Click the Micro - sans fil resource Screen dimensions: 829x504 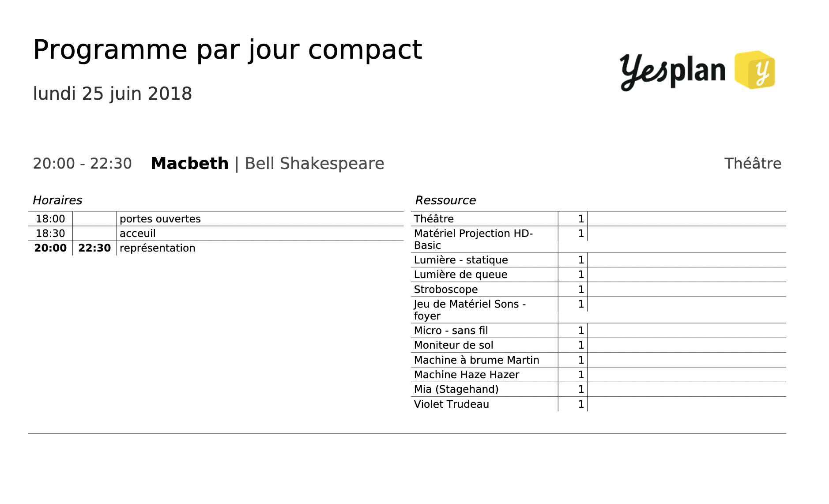(451, 331)
